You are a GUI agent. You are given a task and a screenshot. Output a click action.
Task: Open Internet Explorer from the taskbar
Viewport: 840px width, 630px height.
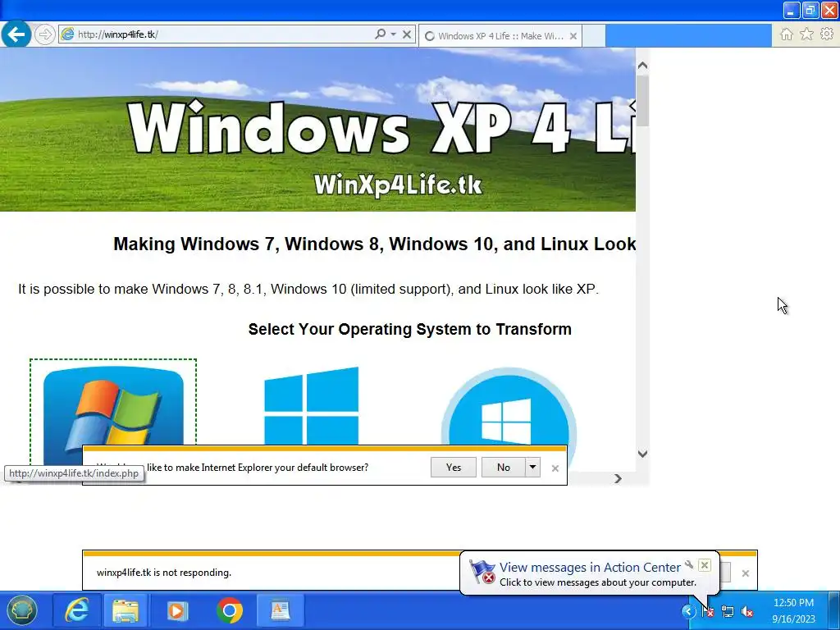click(76, 610)
